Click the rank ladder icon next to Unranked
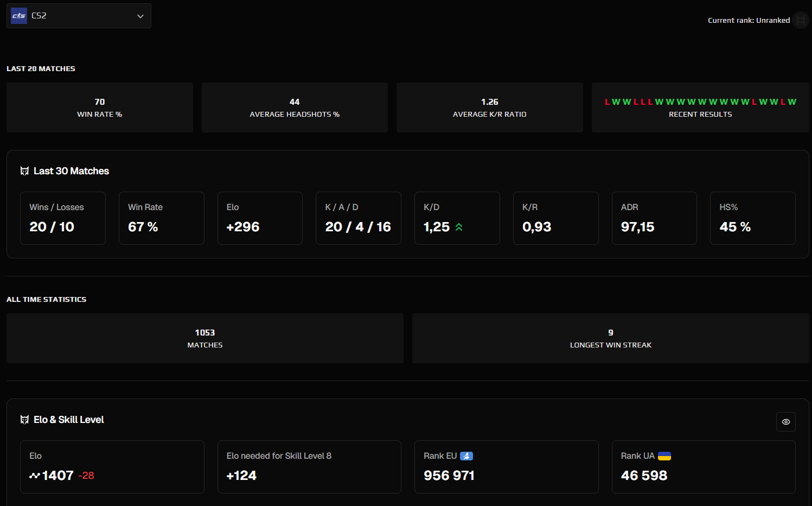This screenshot has width=812, height=506. click(801, 20)
